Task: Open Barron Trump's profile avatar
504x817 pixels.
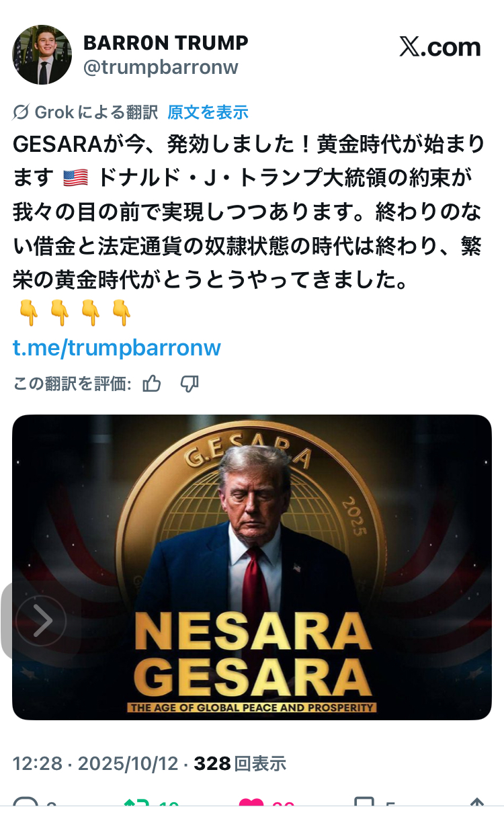Action: click(x=42, y=55)
